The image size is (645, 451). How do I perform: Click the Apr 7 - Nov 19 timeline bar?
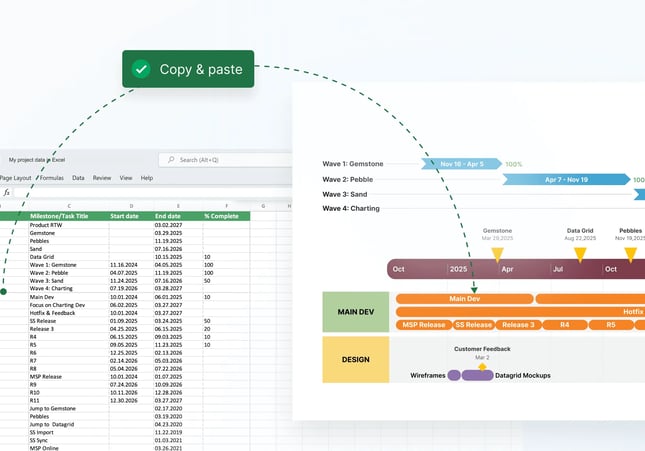(566, 179)
